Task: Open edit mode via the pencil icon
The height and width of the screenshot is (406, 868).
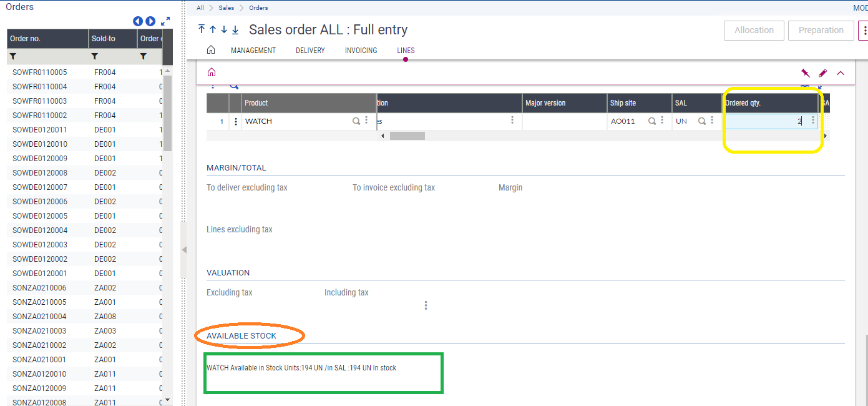Action: click(822, 72)
